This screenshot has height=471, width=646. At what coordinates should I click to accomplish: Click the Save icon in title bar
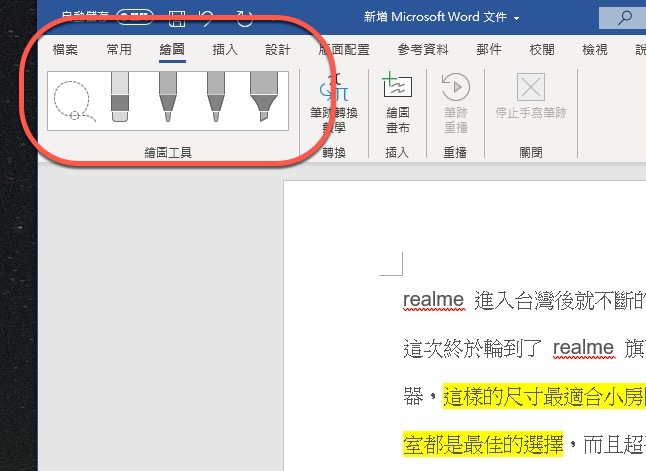pyautogui.click(x=177, y=17)
